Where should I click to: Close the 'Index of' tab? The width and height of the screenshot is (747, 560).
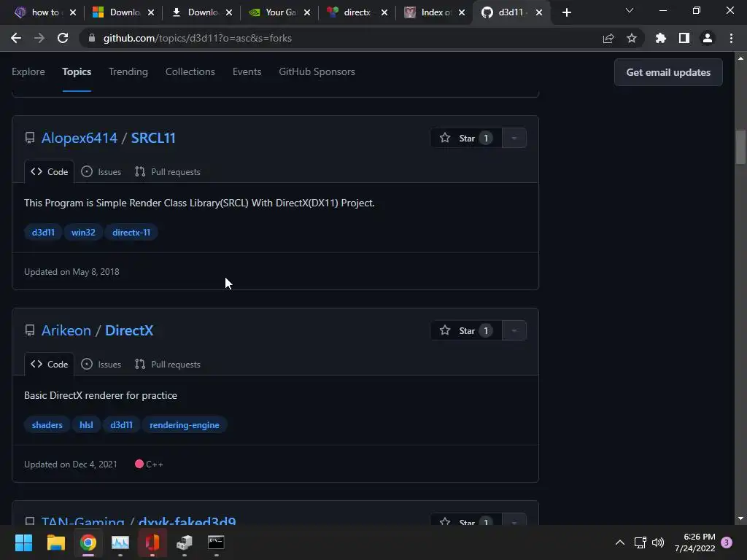pos(462,13)
